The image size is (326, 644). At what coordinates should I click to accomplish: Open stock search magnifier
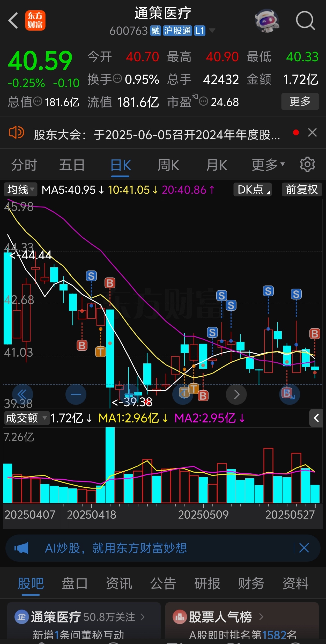click(x=305, y=20)
